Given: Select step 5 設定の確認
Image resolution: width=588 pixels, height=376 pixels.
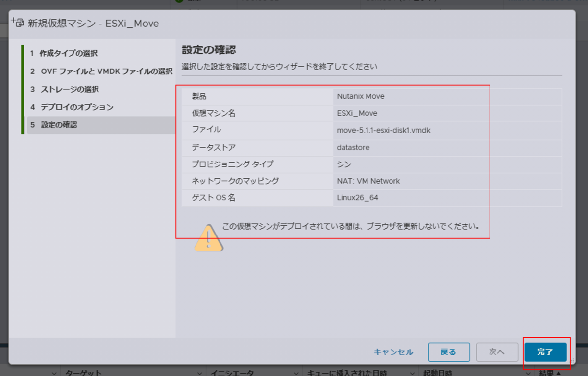Looking at the screenshot, I should tap(100, 125).
